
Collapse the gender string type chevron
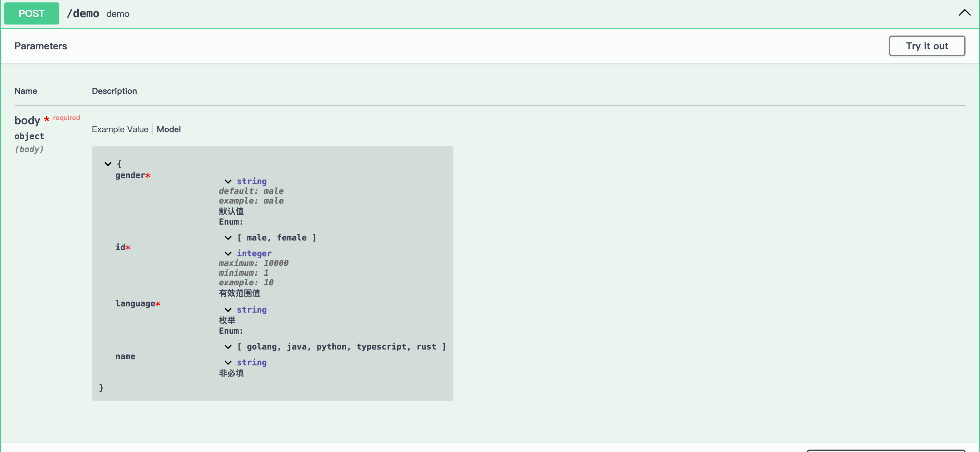click(228, 181)
